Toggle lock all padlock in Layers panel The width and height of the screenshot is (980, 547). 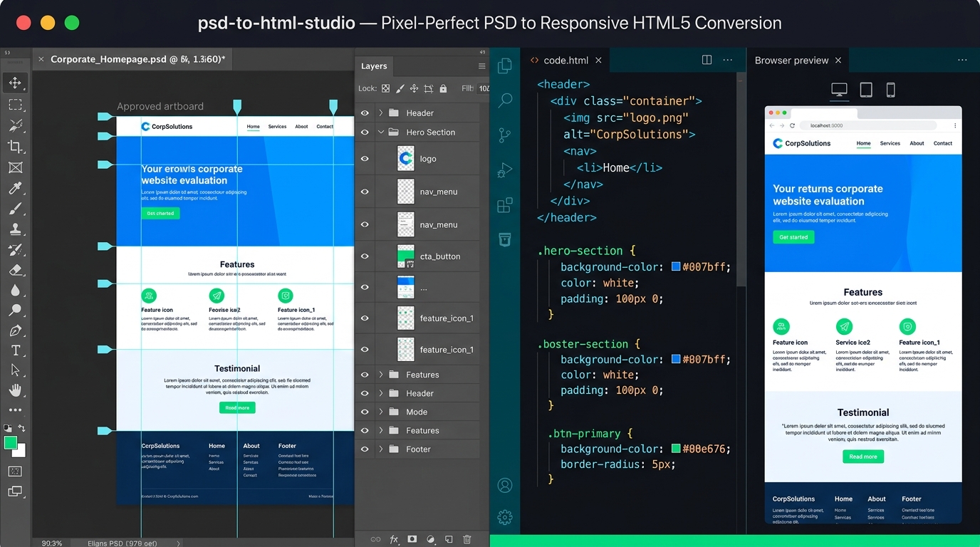coord(443,88)
